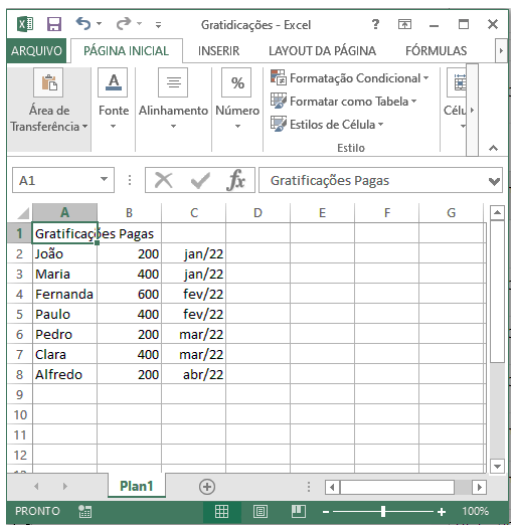
Task: Click the formula bar text Gratificações Pagas
Action: tap(330, 180)
